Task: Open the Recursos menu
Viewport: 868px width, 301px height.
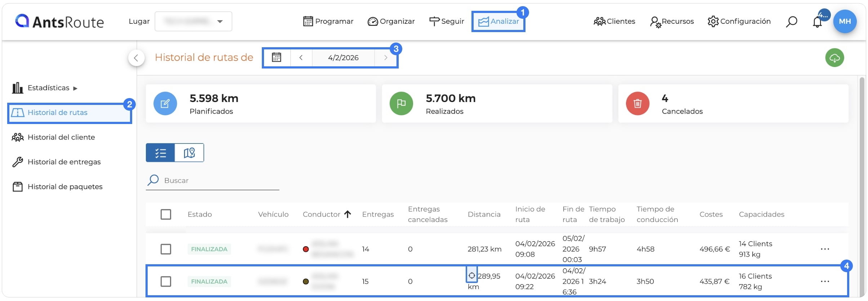Action: click(x=672, y=22)
